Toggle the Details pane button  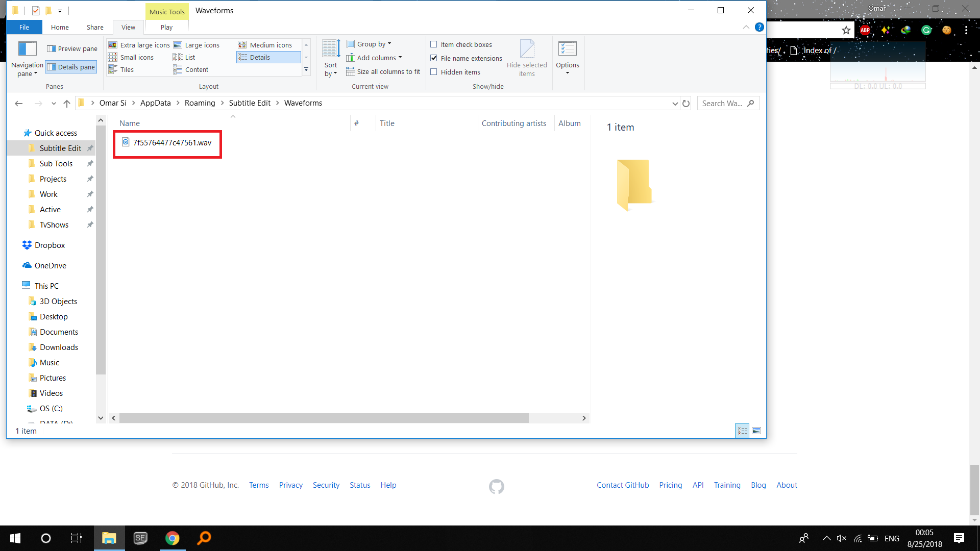[x=71, y=67]
